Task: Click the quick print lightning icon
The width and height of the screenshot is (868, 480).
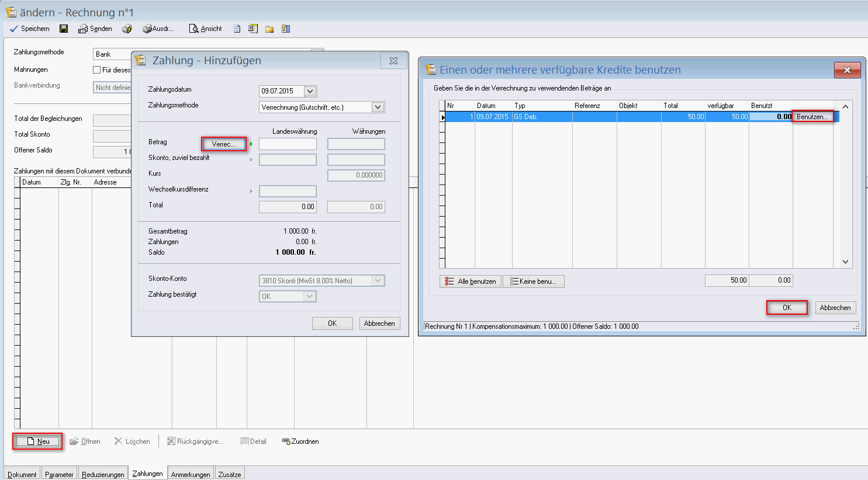Action: click(x=127, y=29)
